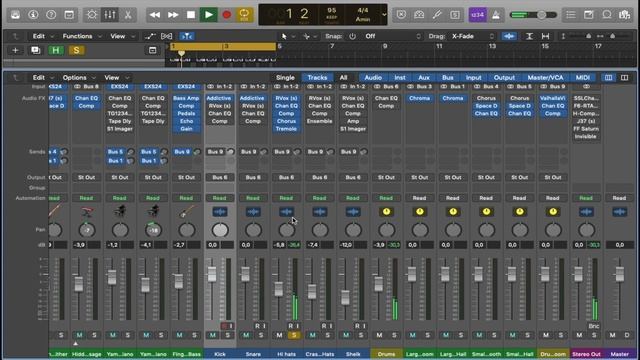Open the Loop Browser icon

pyautogui.click(x=607, y=15)
